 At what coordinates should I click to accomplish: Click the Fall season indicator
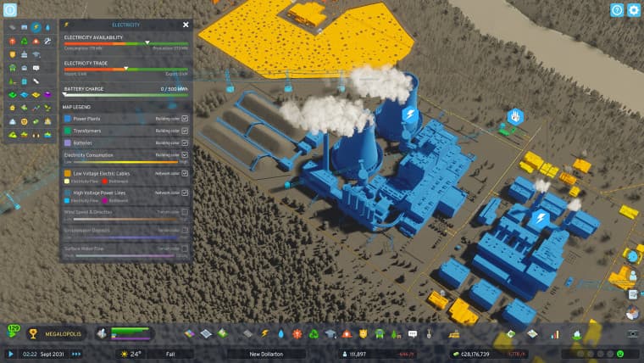click(x=170, y=354)
